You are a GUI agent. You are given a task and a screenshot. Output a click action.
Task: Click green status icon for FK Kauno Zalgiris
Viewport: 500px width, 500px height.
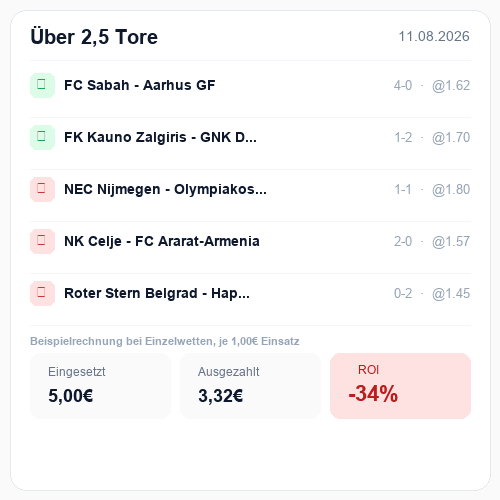(42, 137)
